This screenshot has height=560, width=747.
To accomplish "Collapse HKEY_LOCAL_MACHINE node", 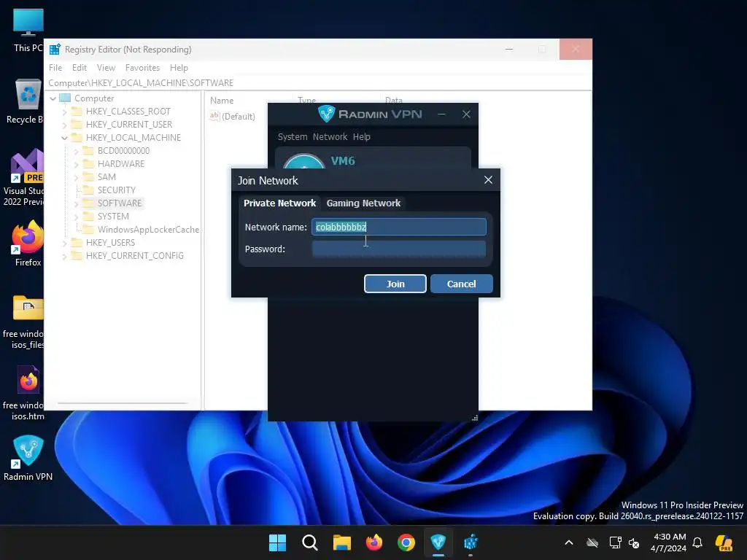I will coord(64,138).
